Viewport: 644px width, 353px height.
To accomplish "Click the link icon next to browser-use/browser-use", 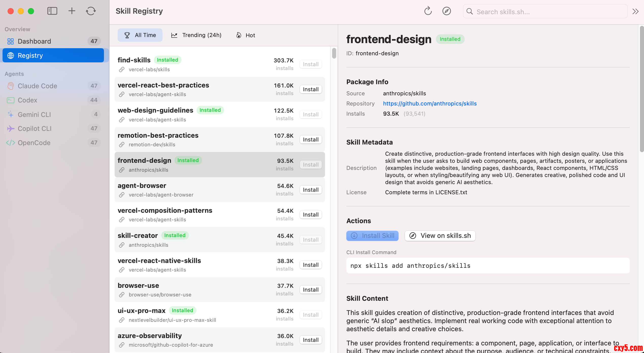I will pyautogui.click(x=122, y=295).
